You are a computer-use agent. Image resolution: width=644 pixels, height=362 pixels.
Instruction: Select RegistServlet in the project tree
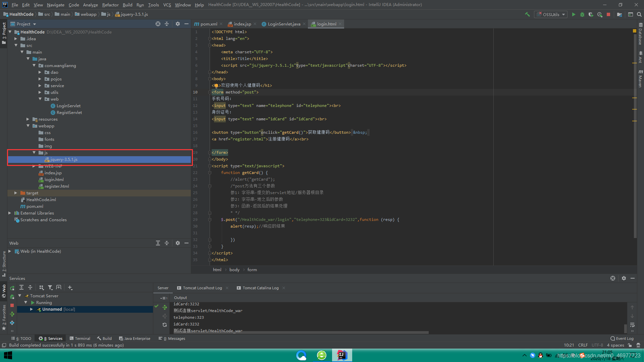point(69,112)
